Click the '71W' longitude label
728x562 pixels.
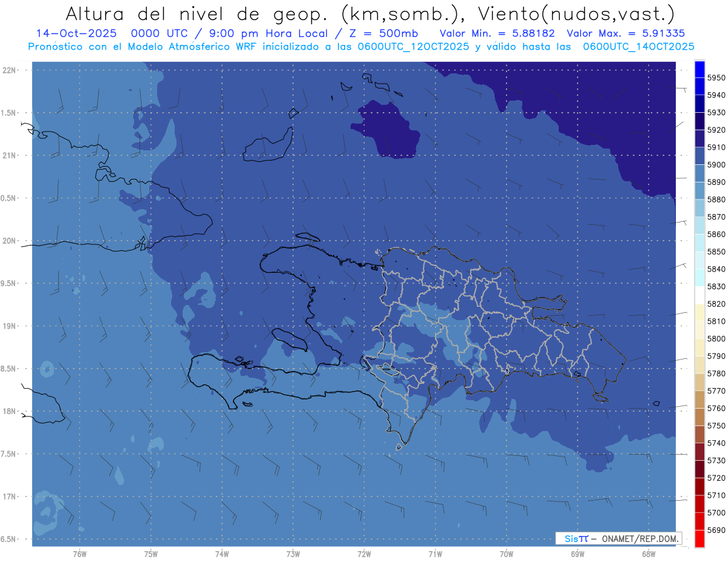(x=435, y=554)
